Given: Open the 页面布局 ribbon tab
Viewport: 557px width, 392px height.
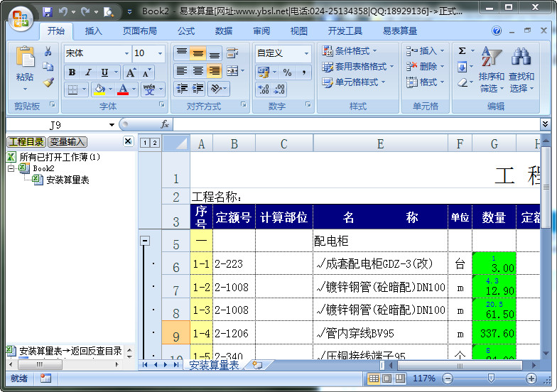Looking at the screenshot, I should [x=141, y=31].
